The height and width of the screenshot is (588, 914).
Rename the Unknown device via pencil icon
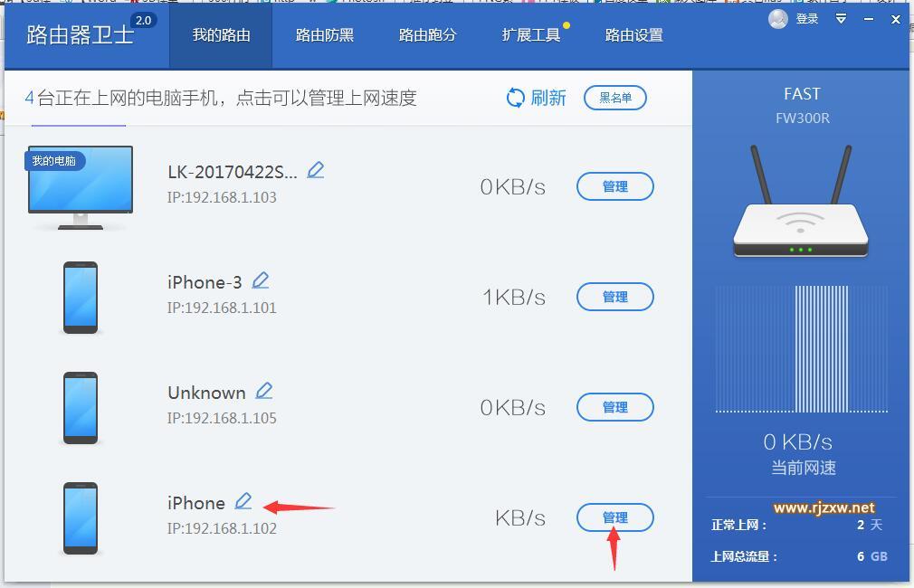click(264, 391)
